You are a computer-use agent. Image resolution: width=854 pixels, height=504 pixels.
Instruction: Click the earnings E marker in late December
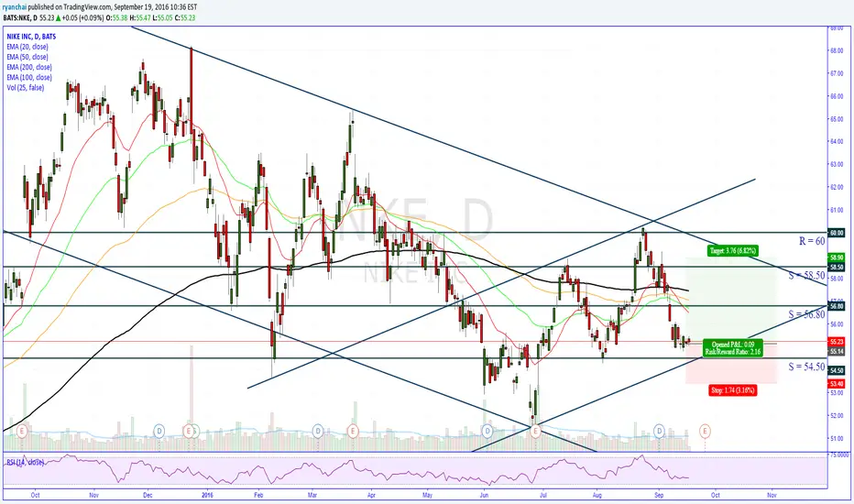(189, 431)
